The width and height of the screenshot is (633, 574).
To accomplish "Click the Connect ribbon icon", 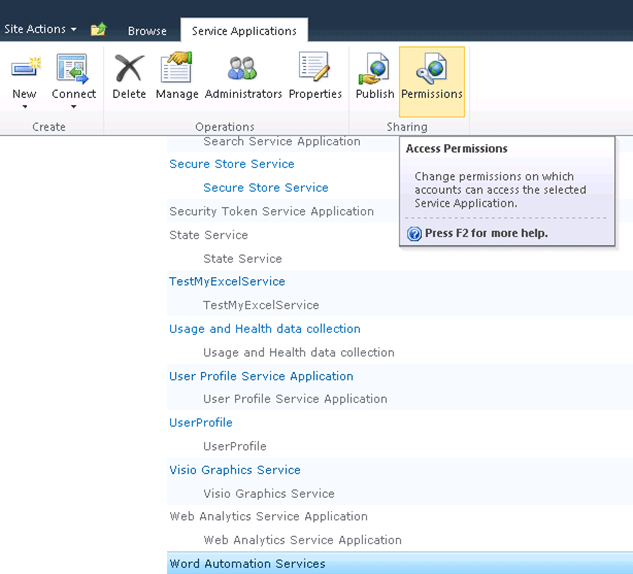I will click(x=72, y=68).
